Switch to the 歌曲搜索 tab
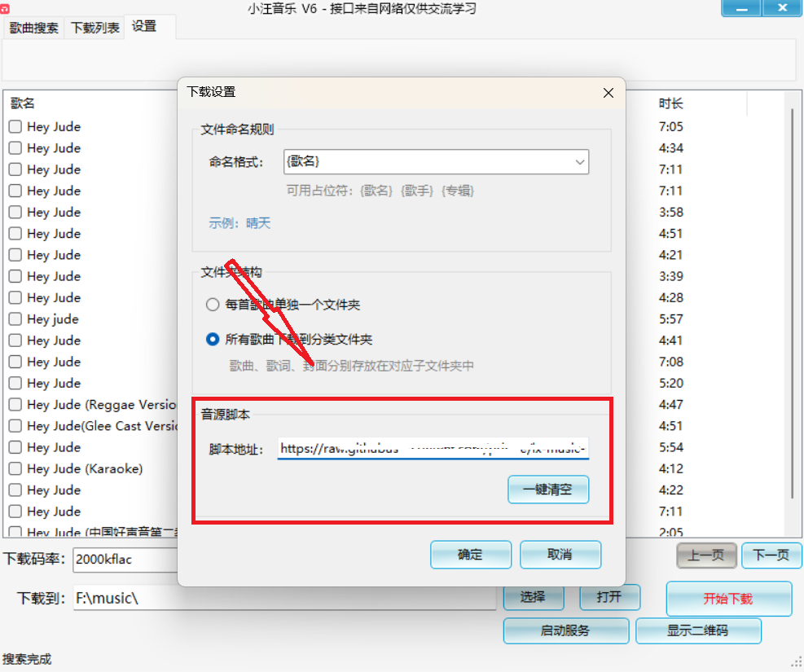 tap(34, 28)
